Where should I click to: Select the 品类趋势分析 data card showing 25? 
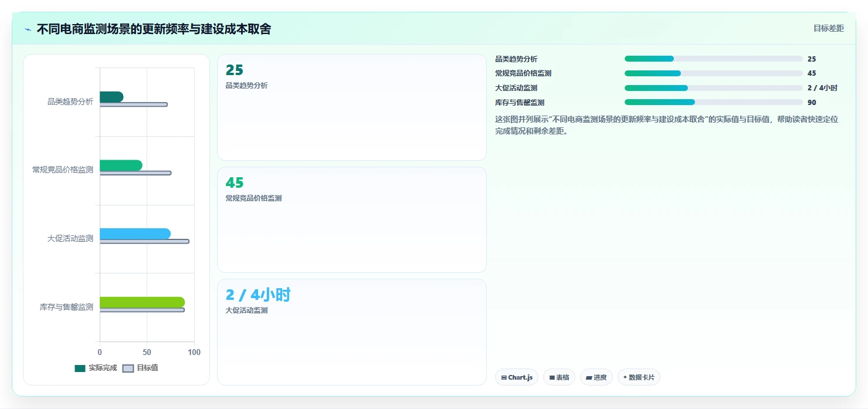point(352,107)
